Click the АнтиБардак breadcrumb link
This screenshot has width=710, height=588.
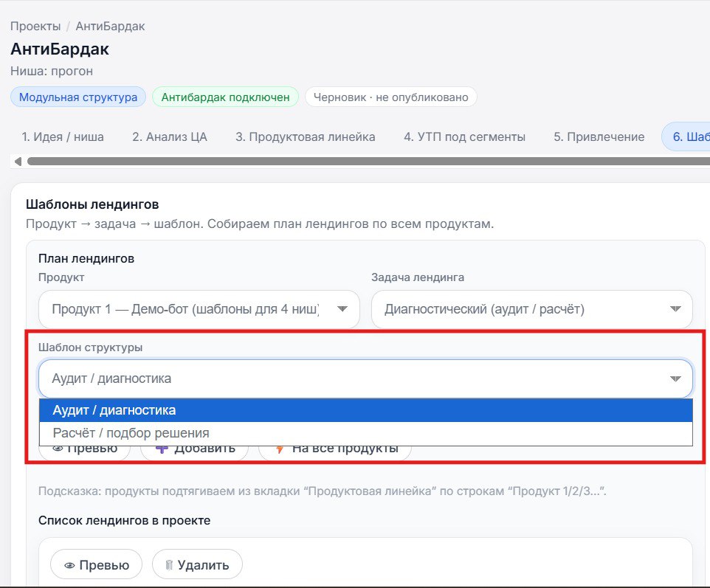(109, 25)
